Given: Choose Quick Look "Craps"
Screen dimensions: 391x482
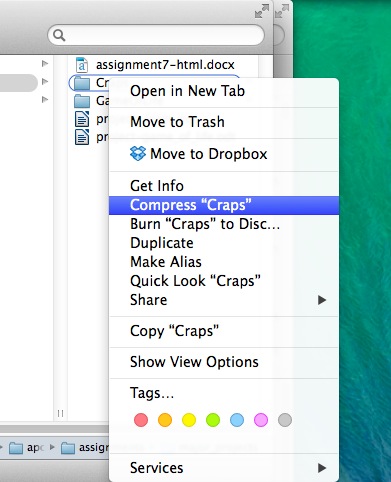Looking at the screenshot, I should pos(224,281).
